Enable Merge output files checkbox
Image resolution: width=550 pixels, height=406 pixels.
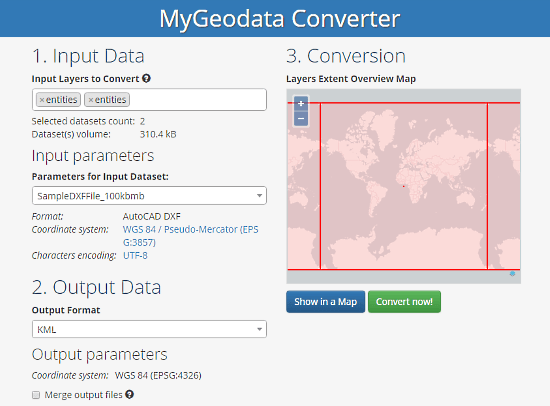(36, 395)
